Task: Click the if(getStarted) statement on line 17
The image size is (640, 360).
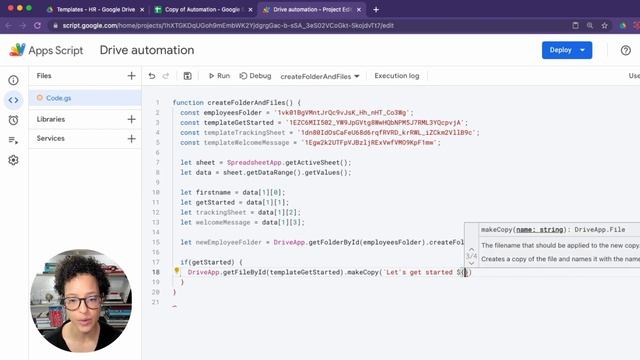Action: [211, 262]
